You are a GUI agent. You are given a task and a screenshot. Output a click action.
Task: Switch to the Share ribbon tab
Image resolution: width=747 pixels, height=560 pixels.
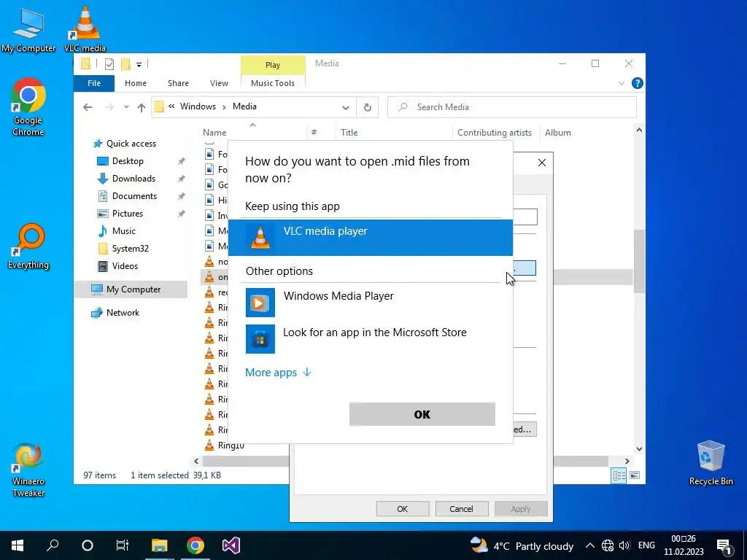click(178, 83)
